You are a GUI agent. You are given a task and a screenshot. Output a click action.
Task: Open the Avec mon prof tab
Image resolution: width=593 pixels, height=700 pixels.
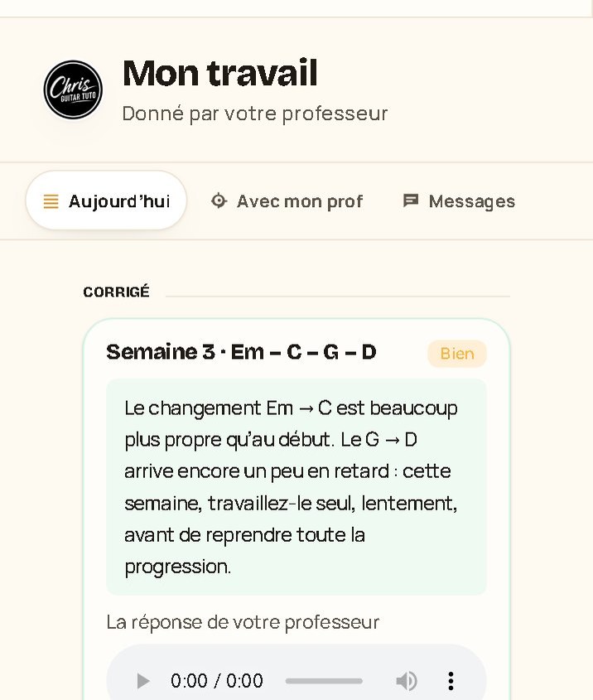pos(287,201)
